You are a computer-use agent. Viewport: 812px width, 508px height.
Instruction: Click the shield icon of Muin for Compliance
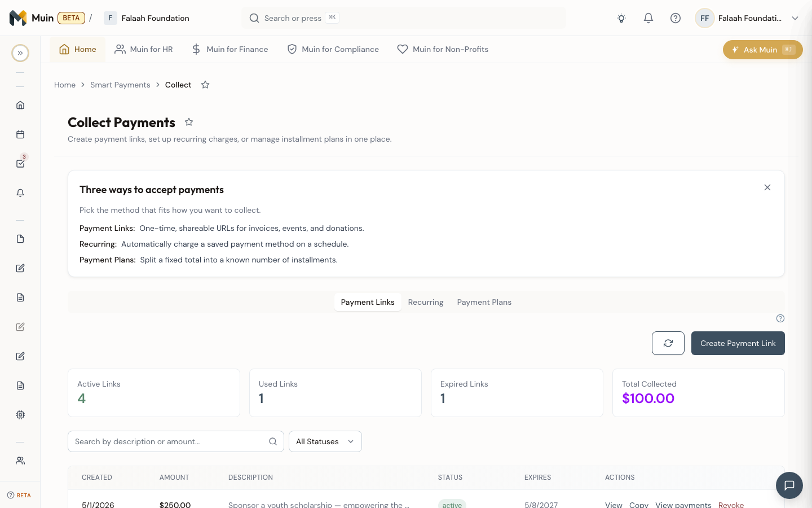[x=292, y=49]
